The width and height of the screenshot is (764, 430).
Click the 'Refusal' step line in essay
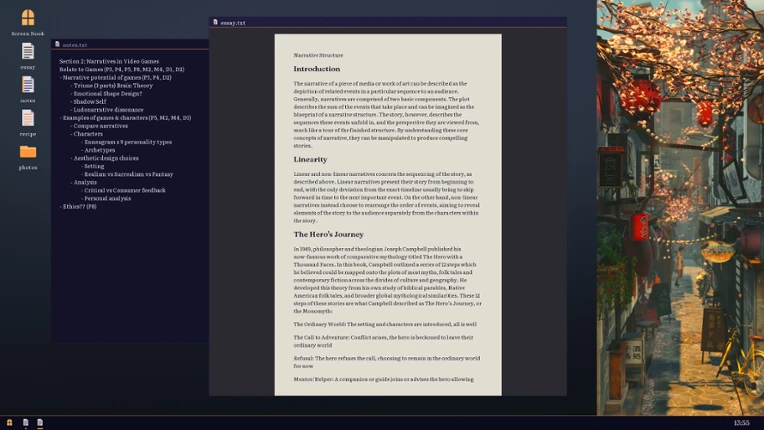coord(387,362)
